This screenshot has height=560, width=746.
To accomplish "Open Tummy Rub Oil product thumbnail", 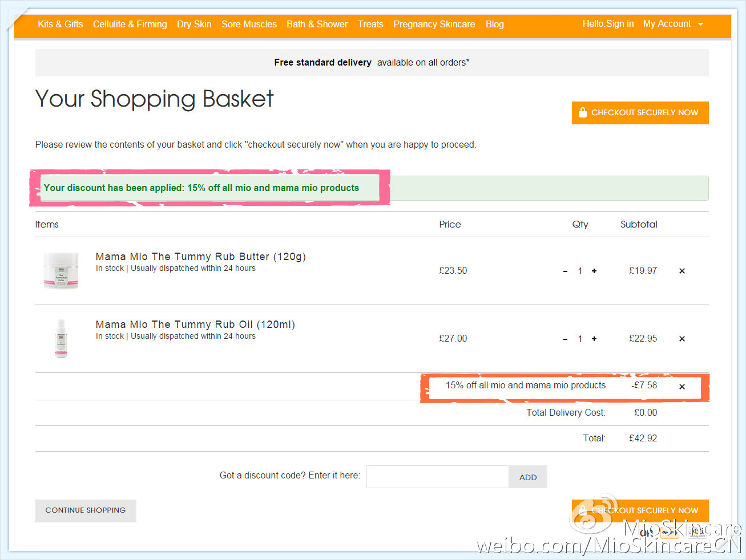I will [x=61, y=338].
